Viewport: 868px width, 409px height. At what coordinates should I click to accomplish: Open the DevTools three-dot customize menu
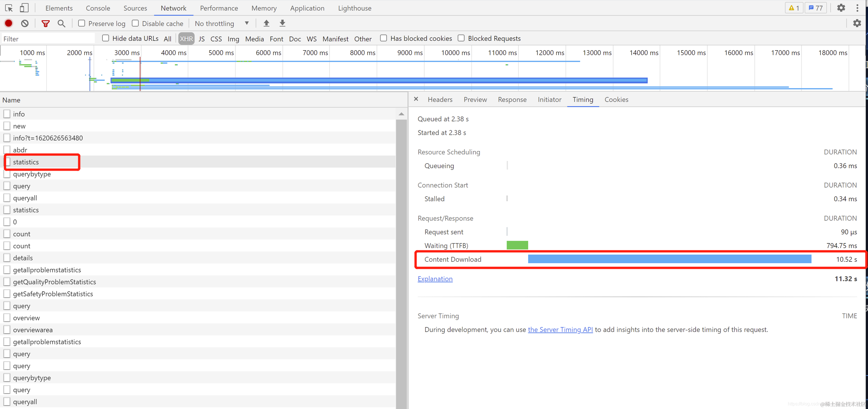click(x=857, y=8)
